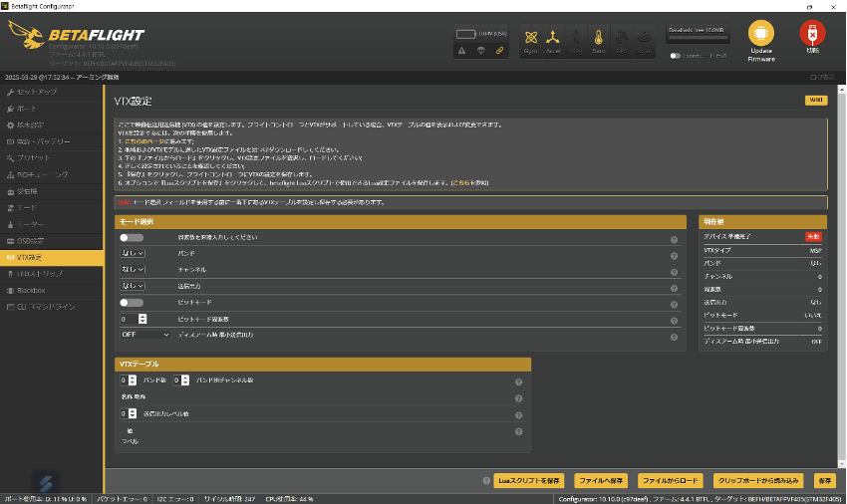Viewport: 847px width, 504px height.
Task: Click the Betaflight bee logo
Action: coord(26,35)
